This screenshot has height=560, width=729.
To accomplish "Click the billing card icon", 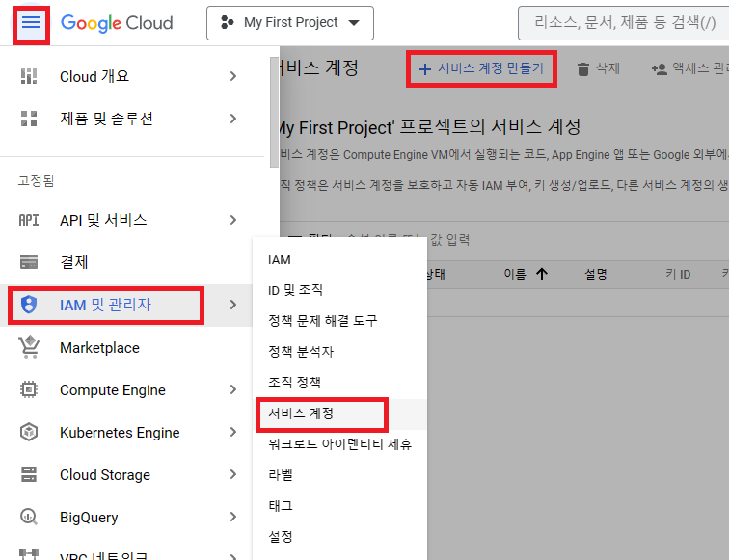I will [29, 262].
